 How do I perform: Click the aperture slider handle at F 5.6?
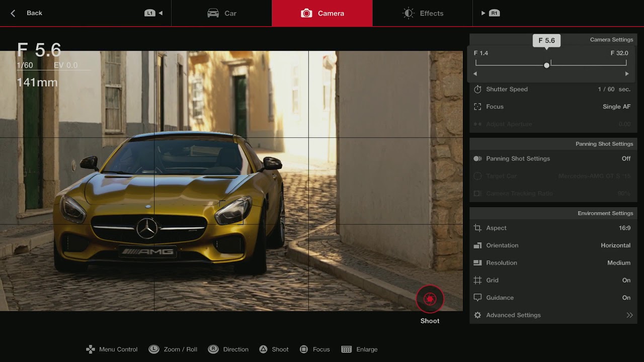(546, 65)
